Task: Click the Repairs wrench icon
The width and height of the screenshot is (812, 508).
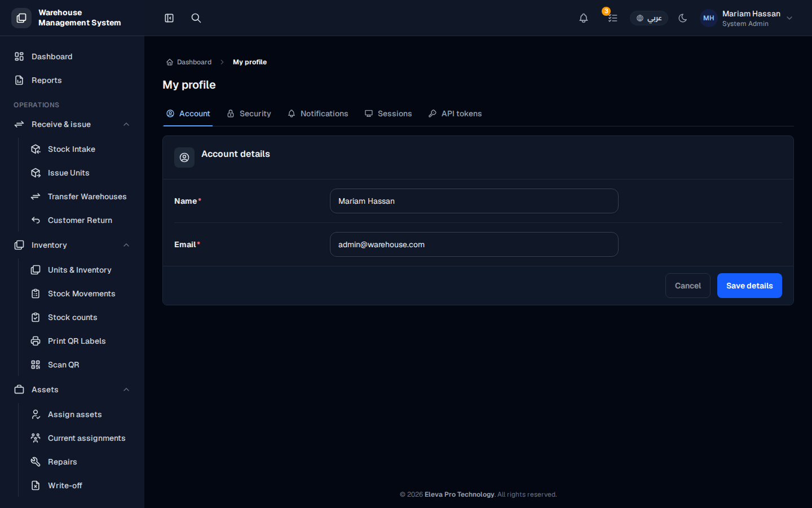Action: [36, 462]
